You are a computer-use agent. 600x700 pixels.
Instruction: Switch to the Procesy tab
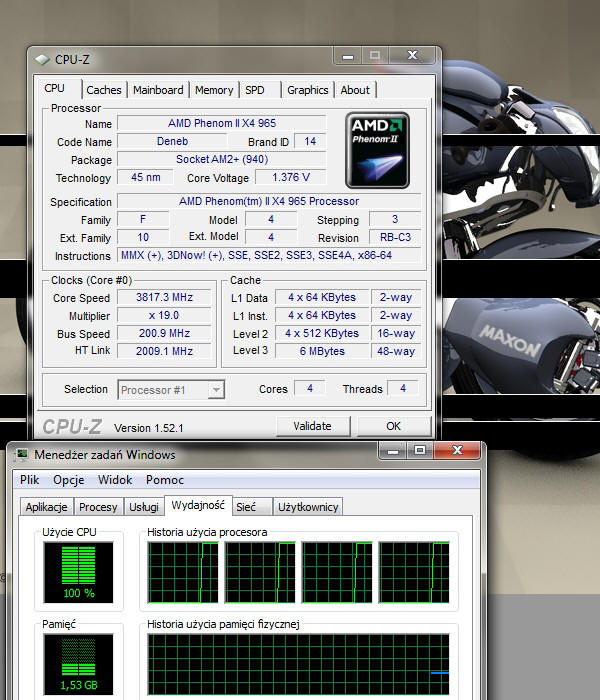pyautogui.click(x=98, y=507)
